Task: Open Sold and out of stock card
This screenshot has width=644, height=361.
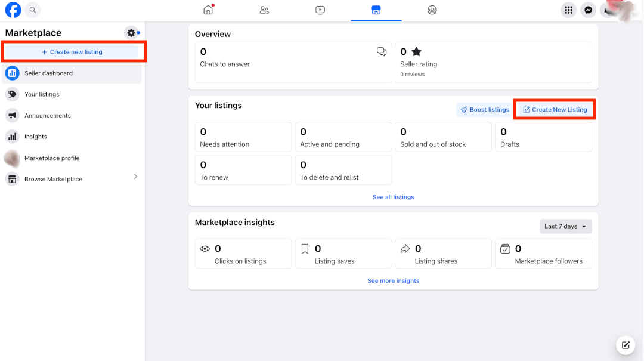Action: [443, 137]
